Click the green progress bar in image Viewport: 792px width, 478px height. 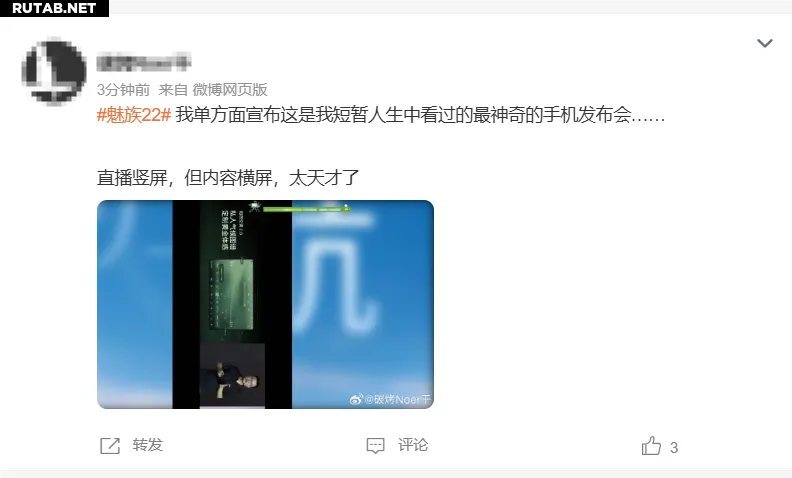coord(305,208)
